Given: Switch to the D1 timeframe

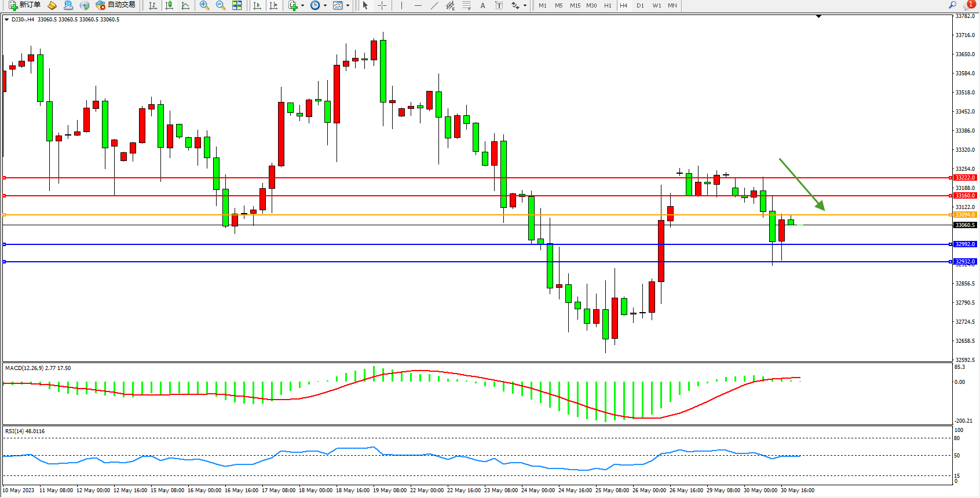Looking at the screenshot, I should 640,5.
